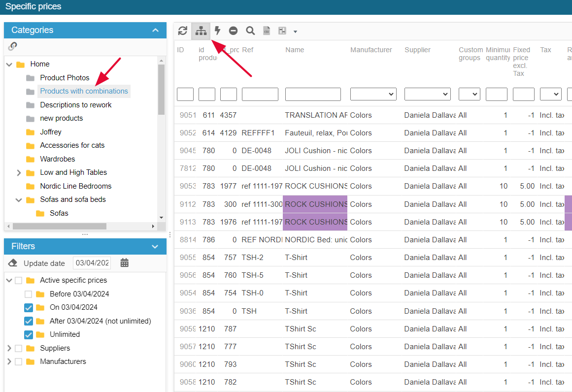The image size is (572, 392).
Task: Click the Name column filter text box
Action: tap(313, 94)
